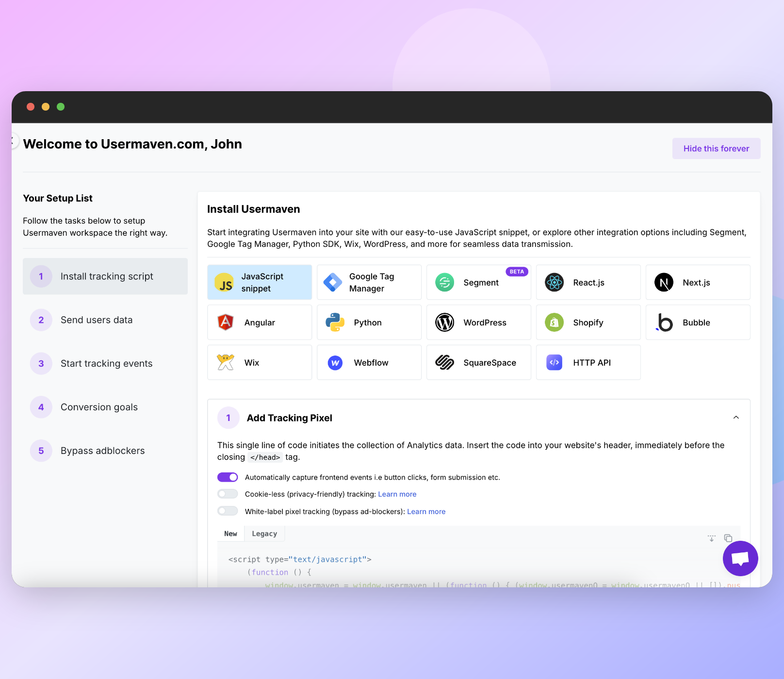Open the chat support bubble
The width and height of the screenshot is (784, 679).
tap(740, 559)
